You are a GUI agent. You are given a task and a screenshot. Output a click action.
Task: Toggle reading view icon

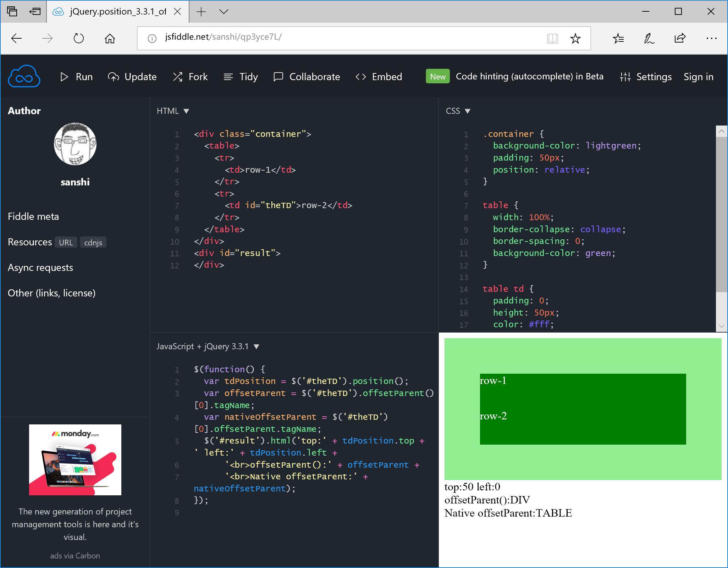pyautogui.click(x=553, y=38)
